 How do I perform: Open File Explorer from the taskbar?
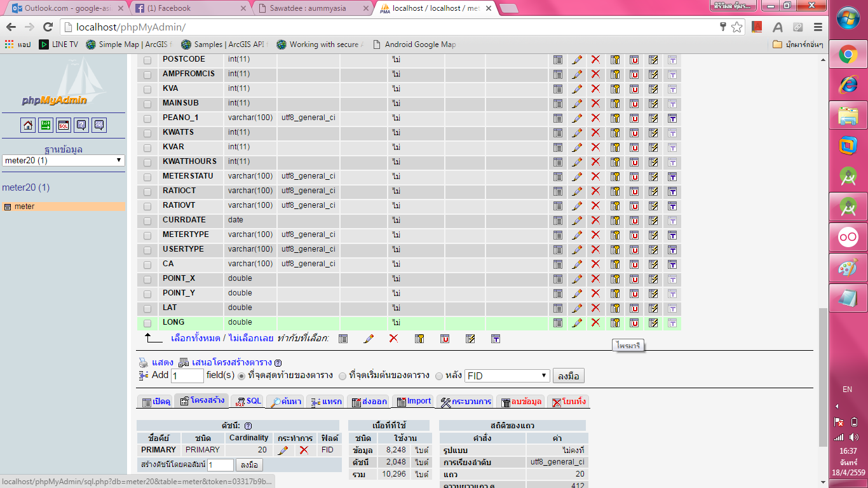pos(848,115)
